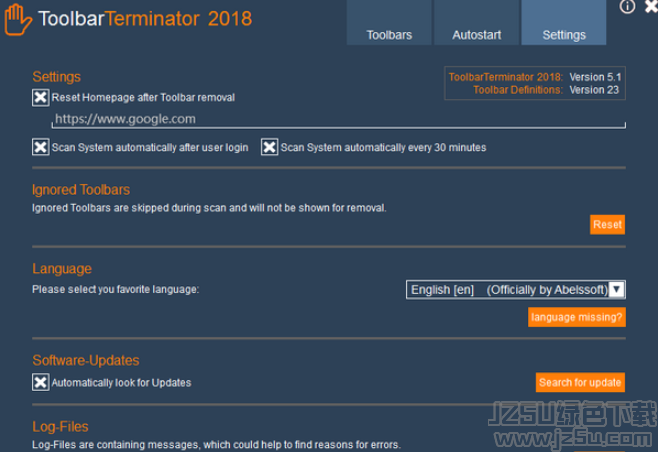Click the Version 5.1 text
658x452 pixels.
point(595,77)
